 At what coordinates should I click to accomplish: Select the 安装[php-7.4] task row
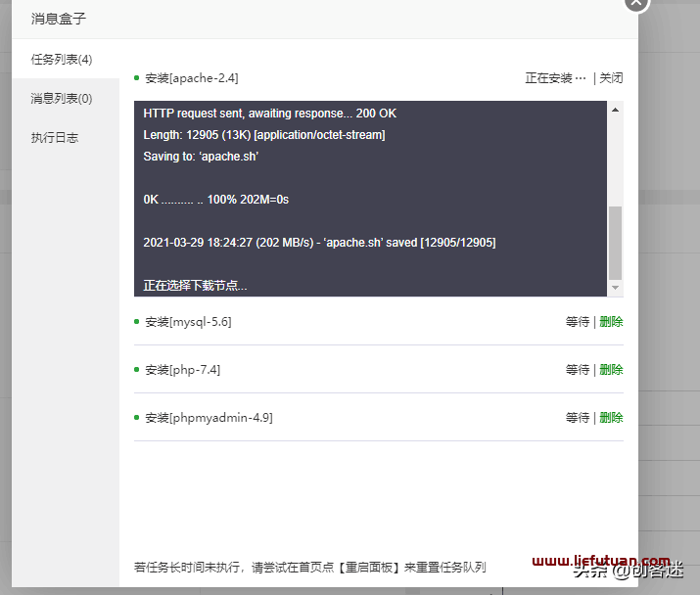click(x=379, y=370)
